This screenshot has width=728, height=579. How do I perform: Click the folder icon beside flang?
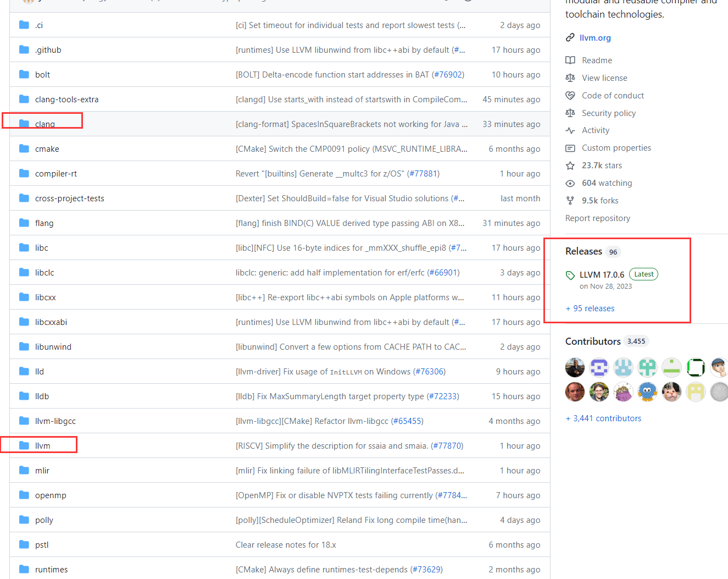24,223
